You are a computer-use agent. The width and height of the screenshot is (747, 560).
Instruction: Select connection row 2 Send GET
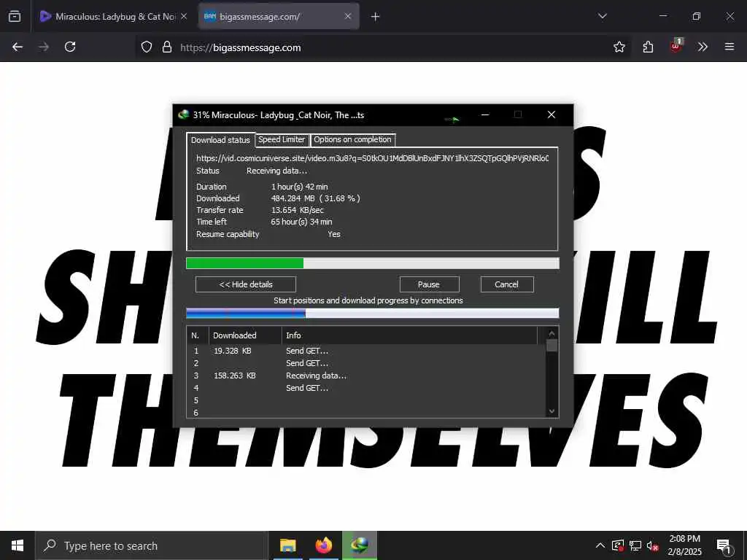(x=367, y=363)
